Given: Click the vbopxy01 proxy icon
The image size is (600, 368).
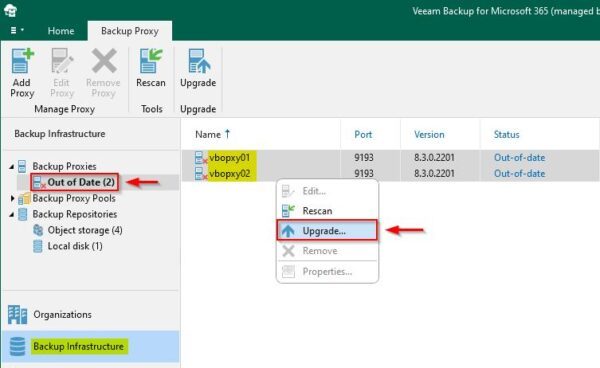Looking at the screenshot, I should [x=201, y=158].
